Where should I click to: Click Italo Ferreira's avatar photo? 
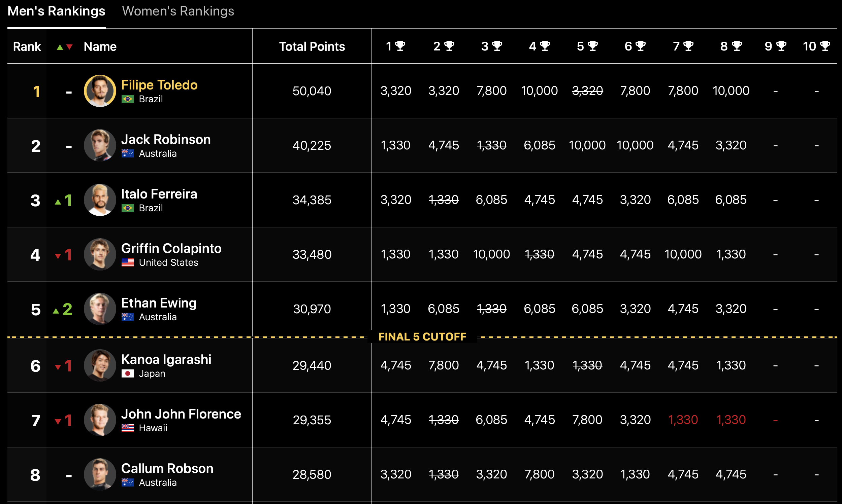tap(100, 200)
